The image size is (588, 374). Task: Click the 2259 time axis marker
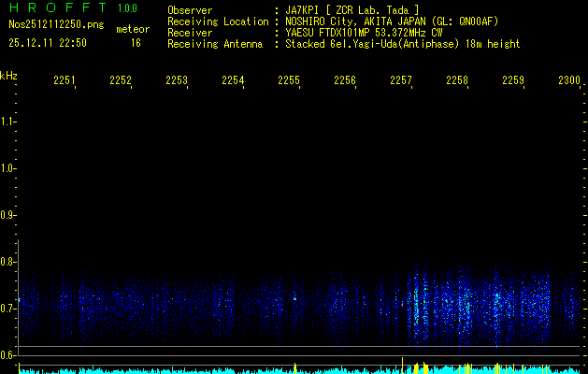pyautogui.click(x=513, y=81)
